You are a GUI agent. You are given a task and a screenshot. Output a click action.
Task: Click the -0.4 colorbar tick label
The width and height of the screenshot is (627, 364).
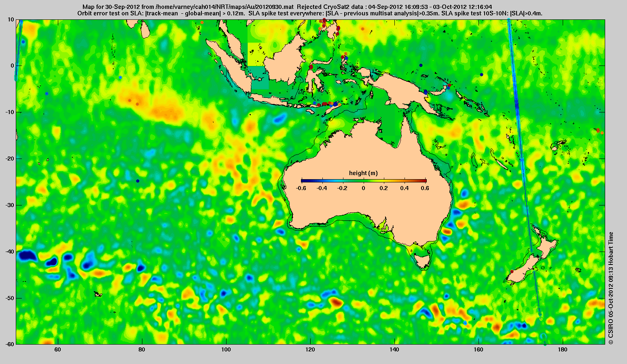tap(322, 188)
